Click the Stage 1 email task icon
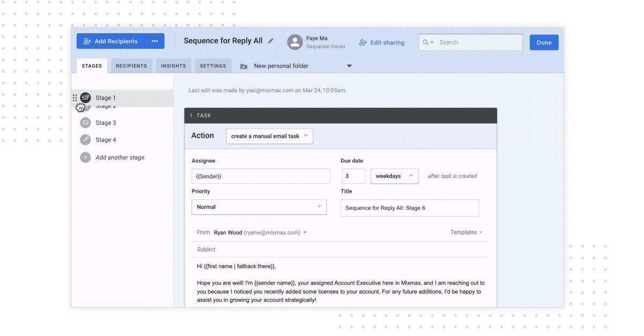The width and height of the screenshot is (644, 336). [x=86, y=98]
